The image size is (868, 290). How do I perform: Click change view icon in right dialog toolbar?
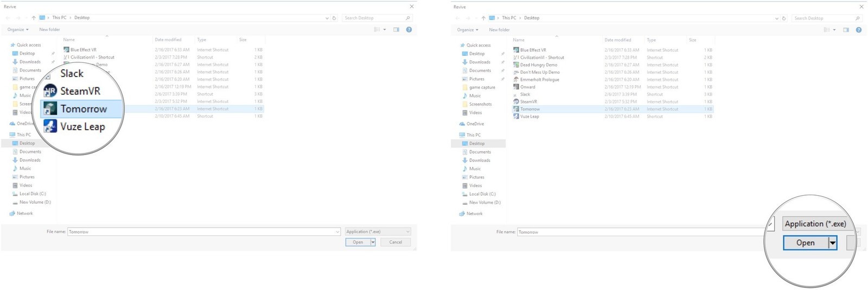[827, 30]
